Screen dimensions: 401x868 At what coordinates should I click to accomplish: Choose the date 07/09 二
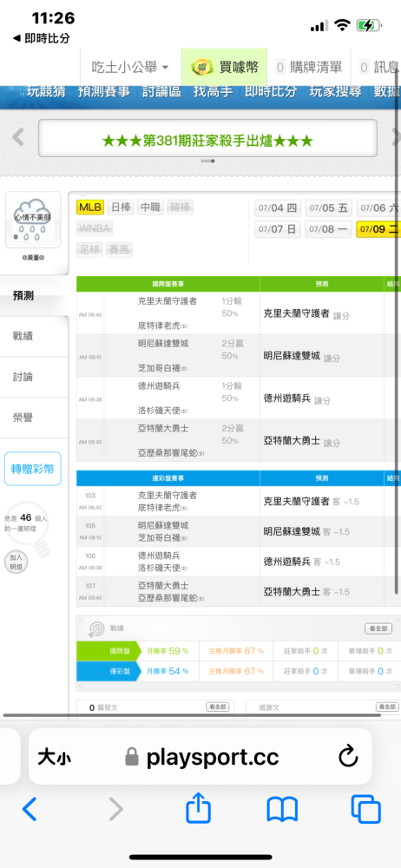click(x=378, y=228)
